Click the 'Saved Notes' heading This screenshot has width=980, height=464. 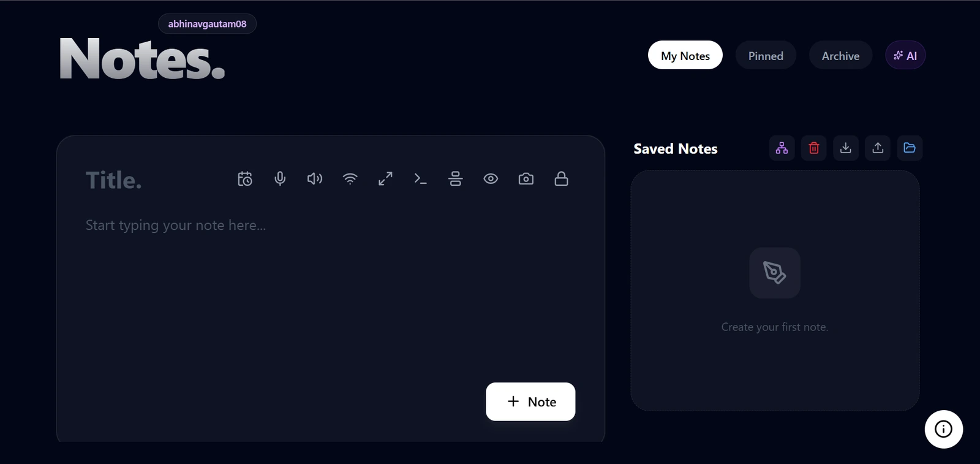tap(676, 149)
